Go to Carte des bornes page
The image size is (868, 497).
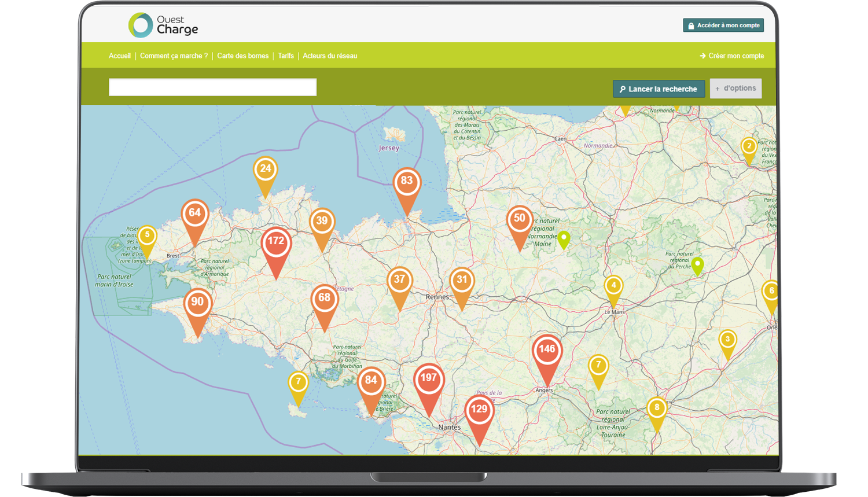pyautogui.click(x=242, y=56)
